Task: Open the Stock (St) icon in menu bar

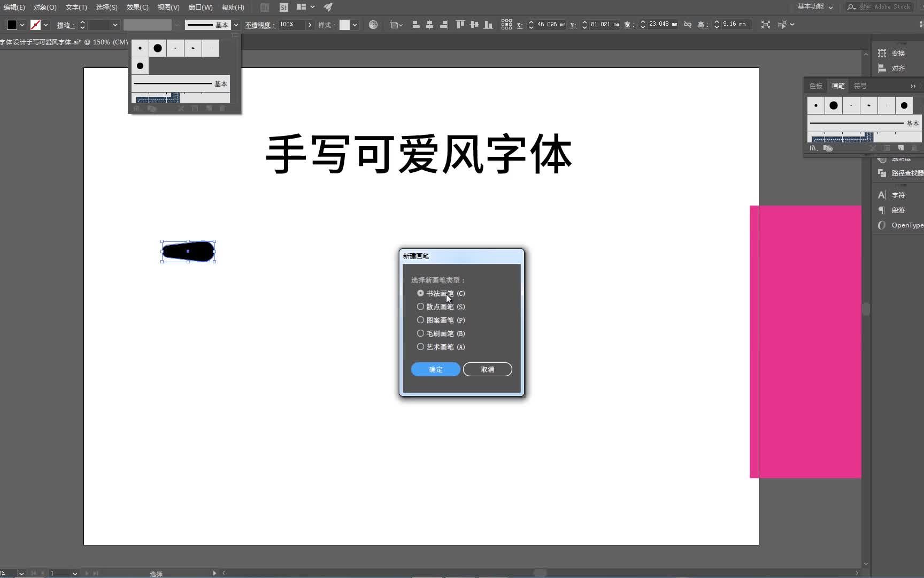Action: click(284, 7)
